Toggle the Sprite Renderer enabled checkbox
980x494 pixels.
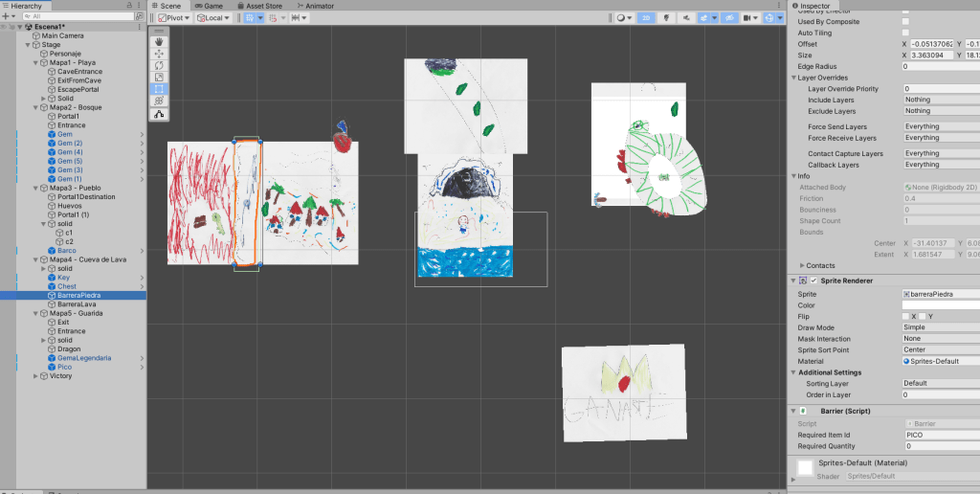point(814,280)
